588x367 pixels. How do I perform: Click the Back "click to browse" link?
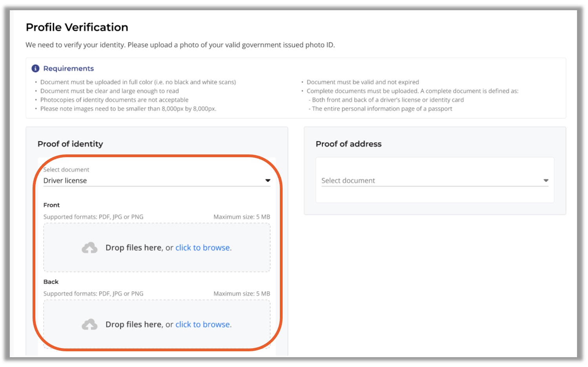pyautogui.click(x=203, y=325)
